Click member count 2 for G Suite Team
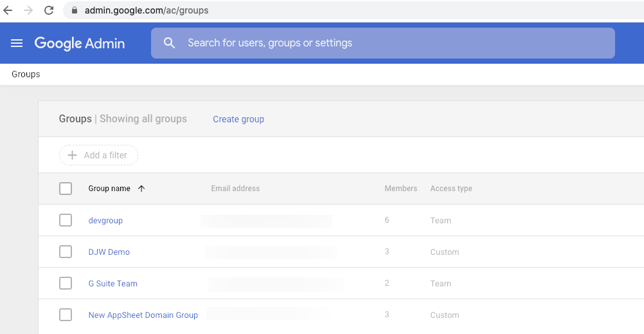Image resolution: width=644 pixels, height=334 pixels. [387, 283]
